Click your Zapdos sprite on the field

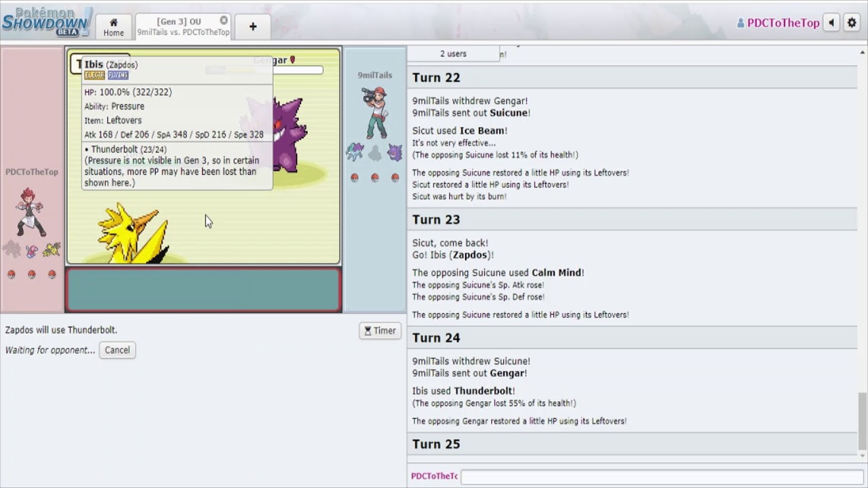point(134,232)
